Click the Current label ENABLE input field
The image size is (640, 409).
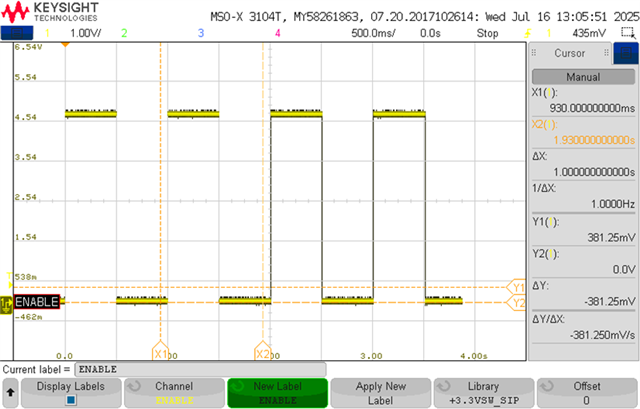coord(200,369)
